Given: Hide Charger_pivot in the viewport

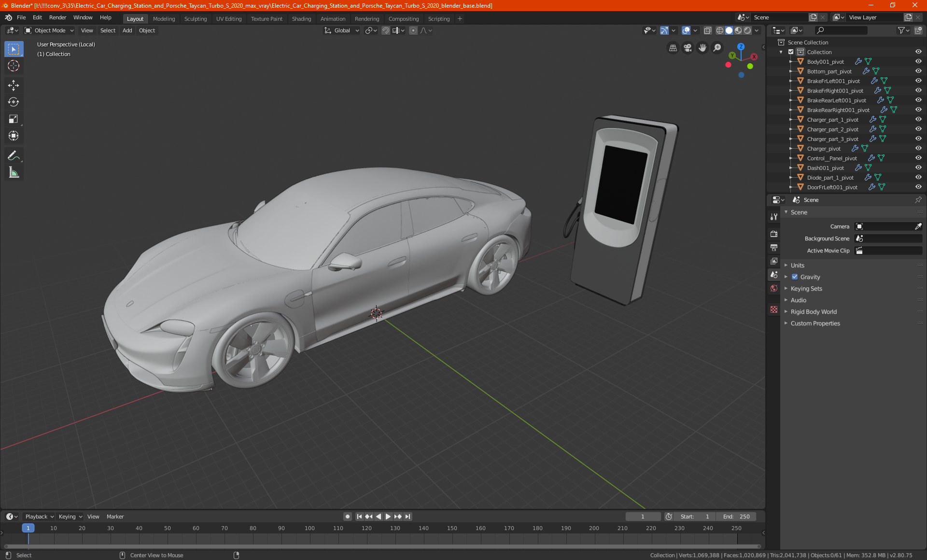Looking at the screenshot, I should (918, 149).
